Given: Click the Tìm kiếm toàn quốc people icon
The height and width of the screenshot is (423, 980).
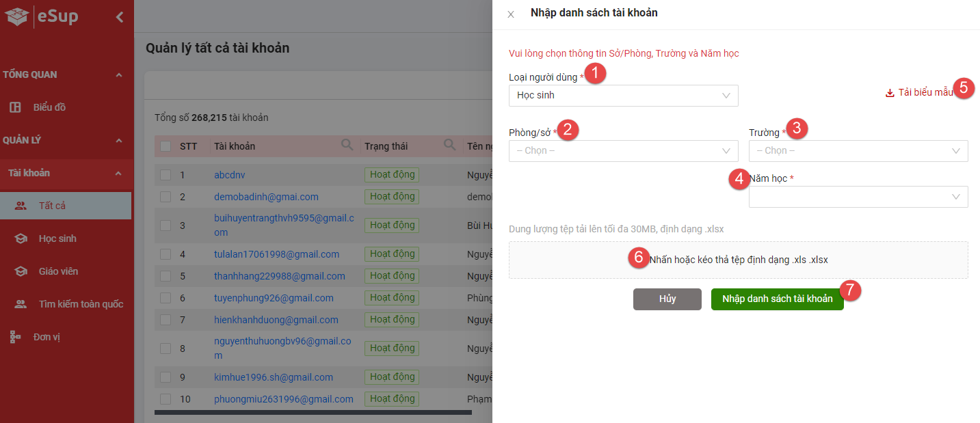Looking at the screenshot, I should [21, 304].
